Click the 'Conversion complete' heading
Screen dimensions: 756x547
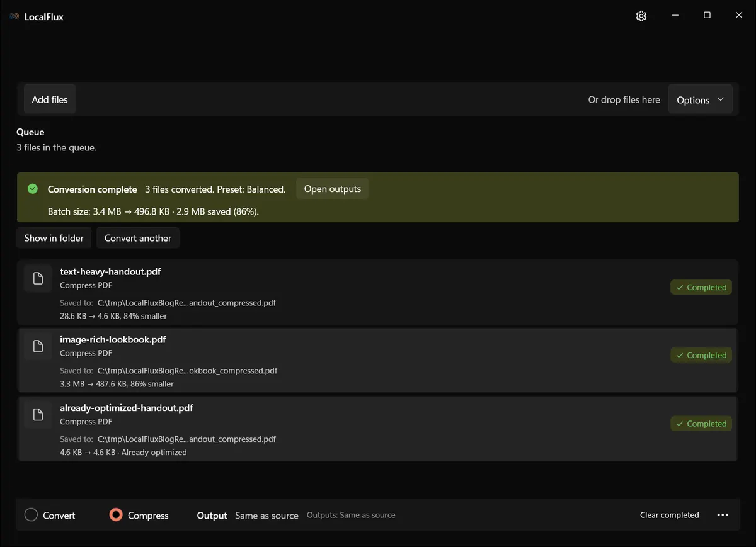tap(93, 189)
